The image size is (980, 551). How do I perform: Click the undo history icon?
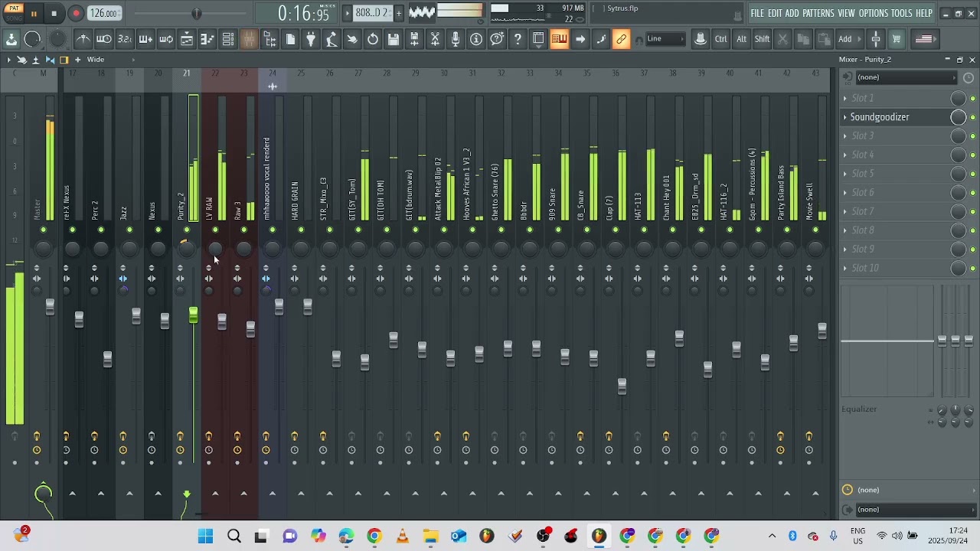[x=373, y=39]
